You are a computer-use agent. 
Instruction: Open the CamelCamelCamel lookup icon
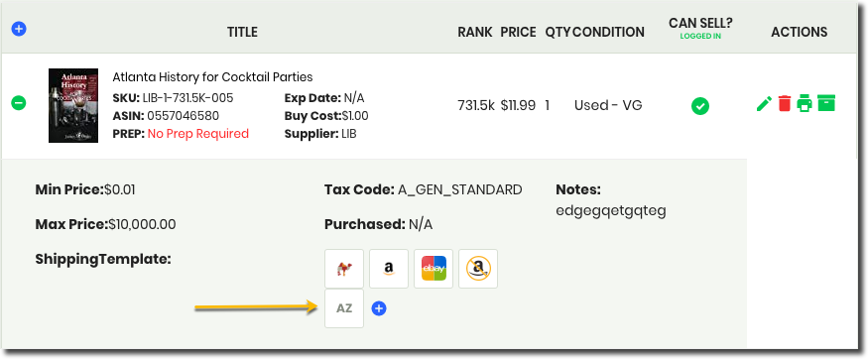coord(344,269)
